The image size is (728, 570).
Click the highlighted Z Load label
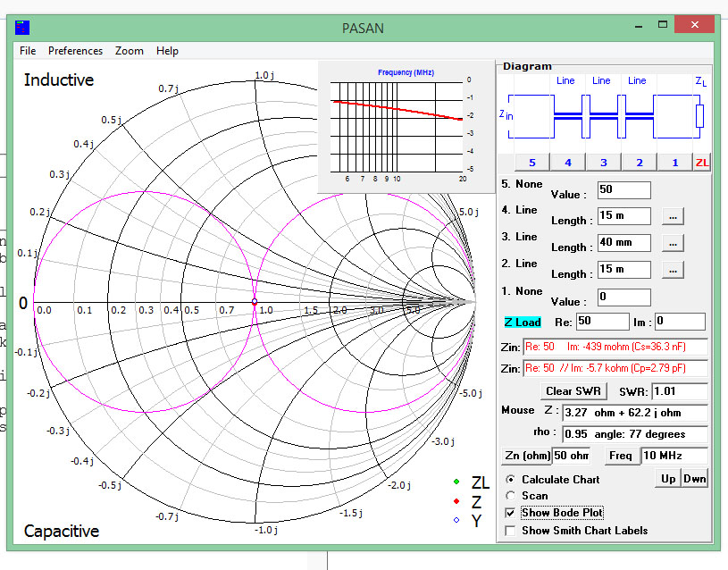(523, 322)
